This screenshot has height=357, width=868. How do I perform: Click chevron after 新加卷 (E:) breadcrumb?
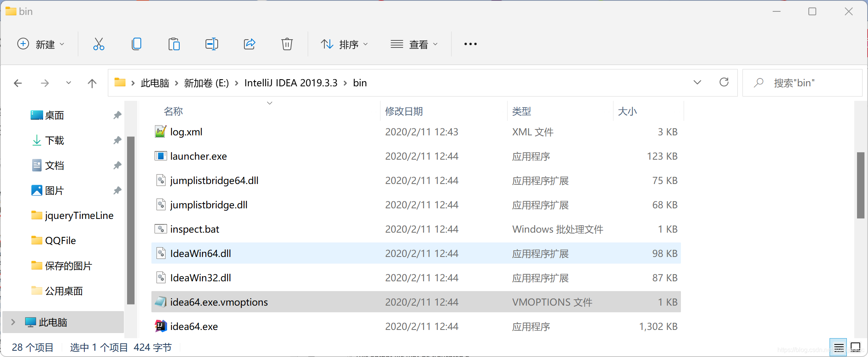pyautogui.click(x=237, y=83)
